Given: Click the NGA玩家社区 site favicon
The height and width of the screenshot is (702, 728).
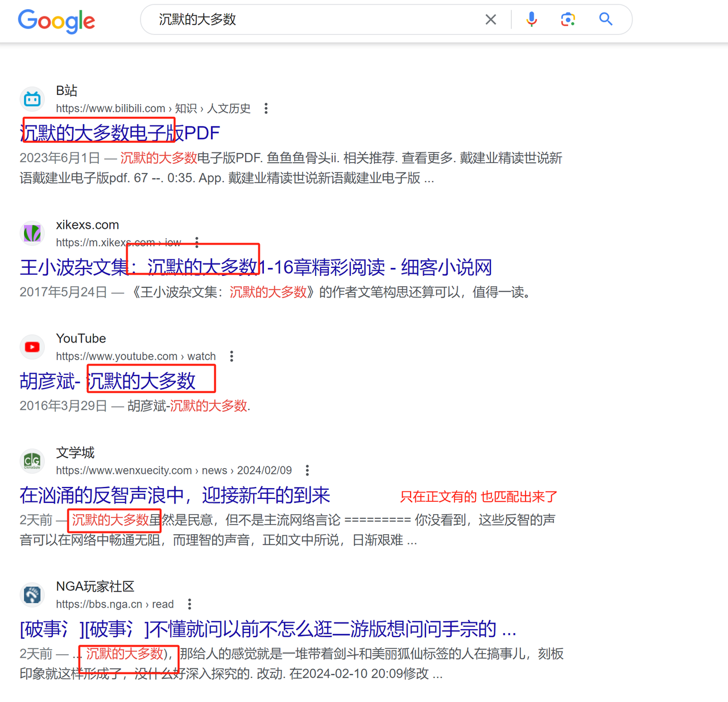Looking at the screenshot, I should (32, 595).
